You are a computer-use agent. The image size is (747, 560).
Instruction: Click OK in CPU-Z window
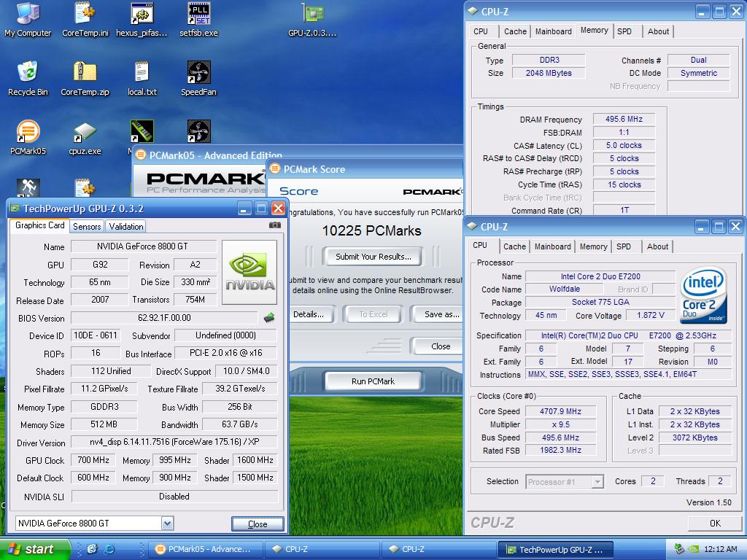click(x=715, y=524)
